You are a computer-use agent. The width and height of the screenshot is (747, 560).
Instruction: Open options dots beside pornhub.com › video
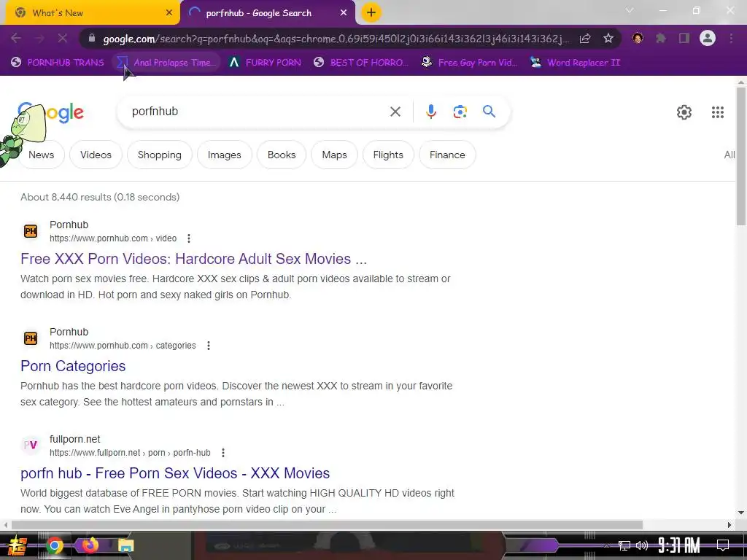click(x=189, y=238)
